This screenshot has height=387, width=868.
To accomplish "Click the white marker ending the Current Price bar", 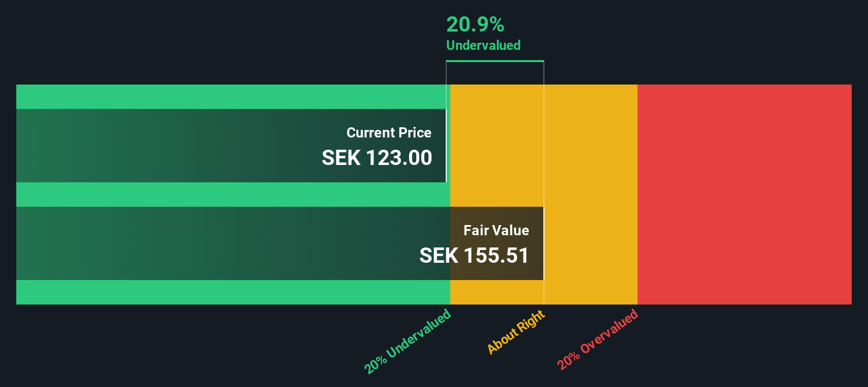I will point(446,146).
